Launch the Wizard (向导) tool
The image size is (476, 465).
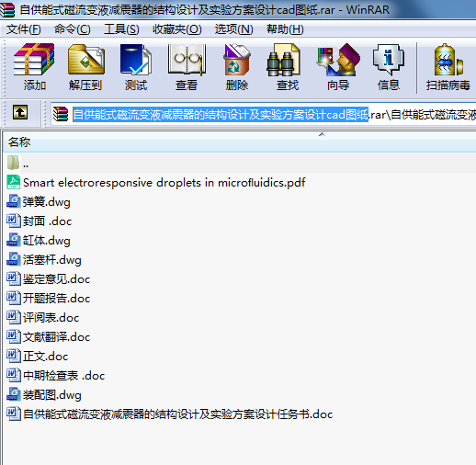pyautogui.click(x=338, y=60)
